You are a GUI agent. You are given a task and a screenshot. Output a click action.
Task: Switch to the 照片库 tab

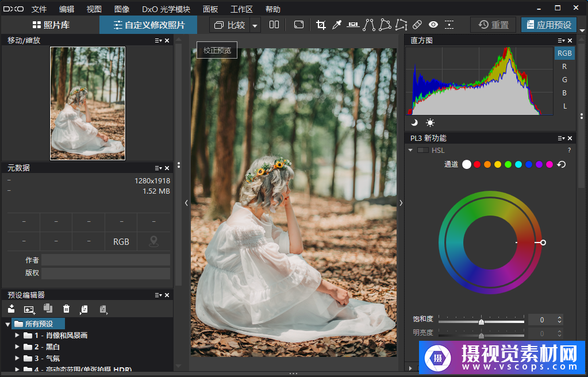(x=50, y=25)
